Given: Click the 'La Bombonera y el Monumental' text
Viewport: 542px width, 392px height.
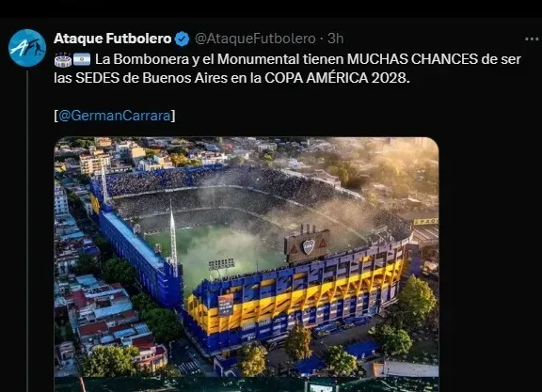Looking at the screenshot, I should (x=198, y=59).
